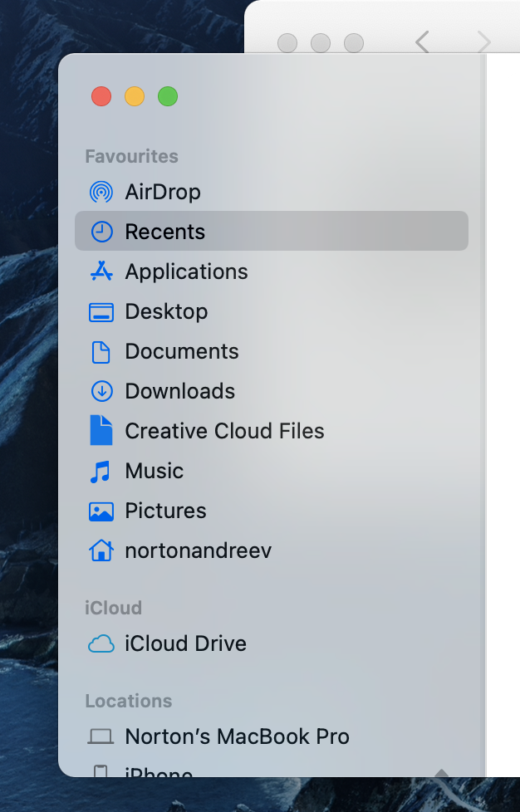Click the Locations section header
This screenshot has width=520, height=812.
click(129, 702)
